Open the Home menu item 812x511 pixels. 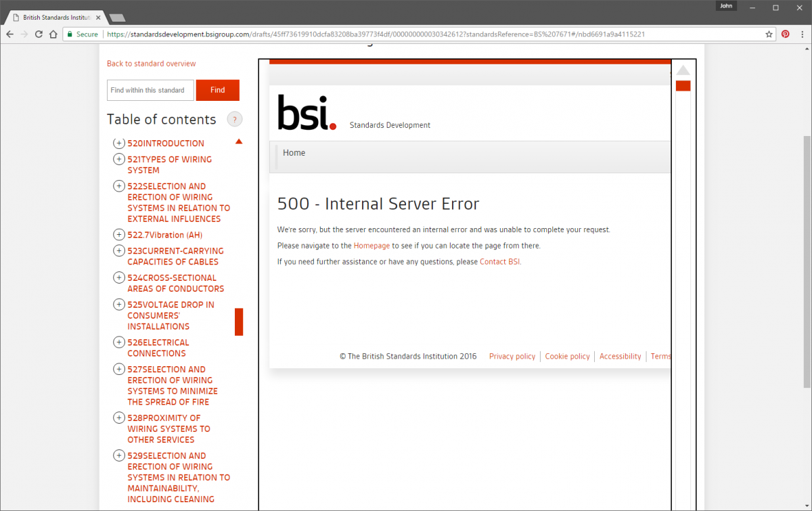[x=294, y=153]
